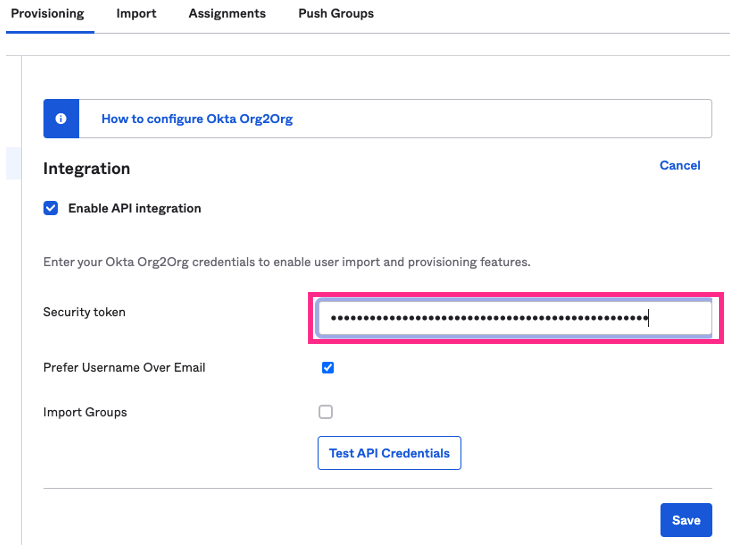Screen dimensions: 730x545
Task: Focus the Security token password field
Action: (x=514, y=319)
